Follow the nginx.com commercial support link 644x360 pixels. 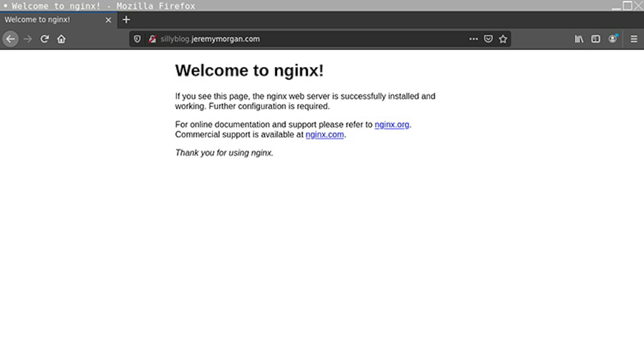pyautogui.click(x=325, y=135)
